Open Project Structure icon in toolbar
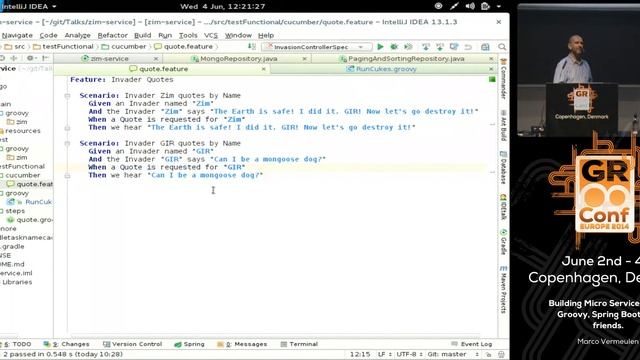Image resolution: width=640 pixels, height=360 pixels. coord(485,47)
